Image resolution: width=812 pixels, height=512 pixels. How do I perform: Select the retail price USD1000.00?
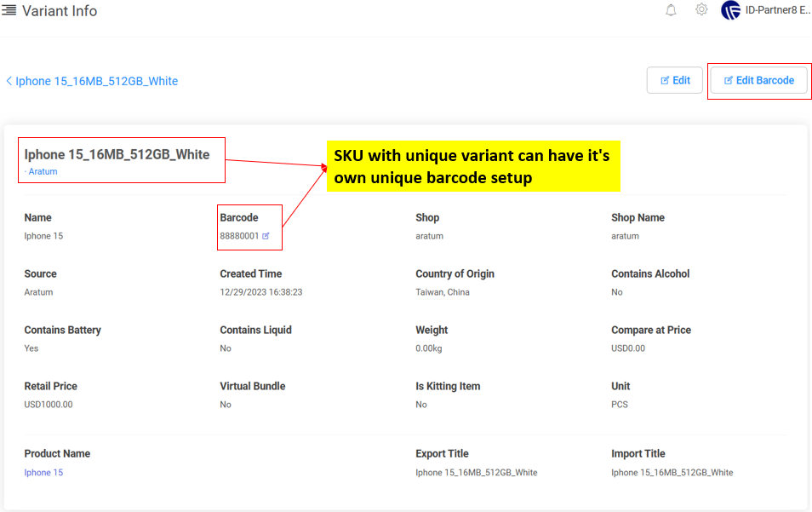pos(49,405)
